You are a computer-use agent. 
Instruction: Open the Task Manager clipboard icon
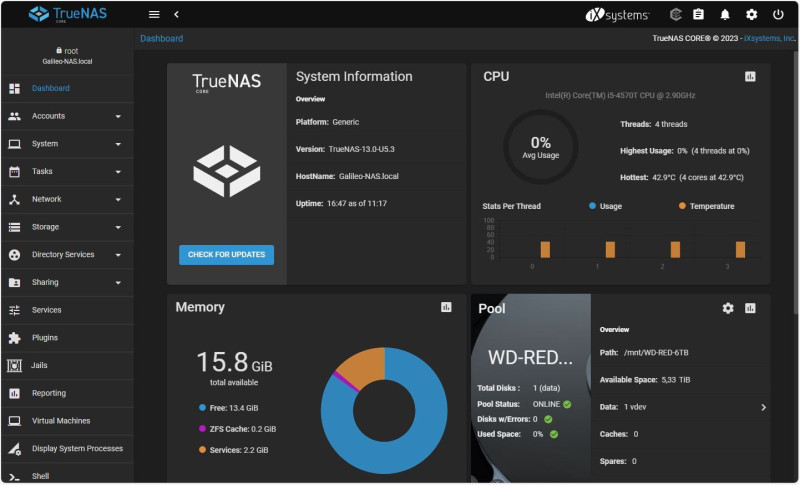coord(698,14)
